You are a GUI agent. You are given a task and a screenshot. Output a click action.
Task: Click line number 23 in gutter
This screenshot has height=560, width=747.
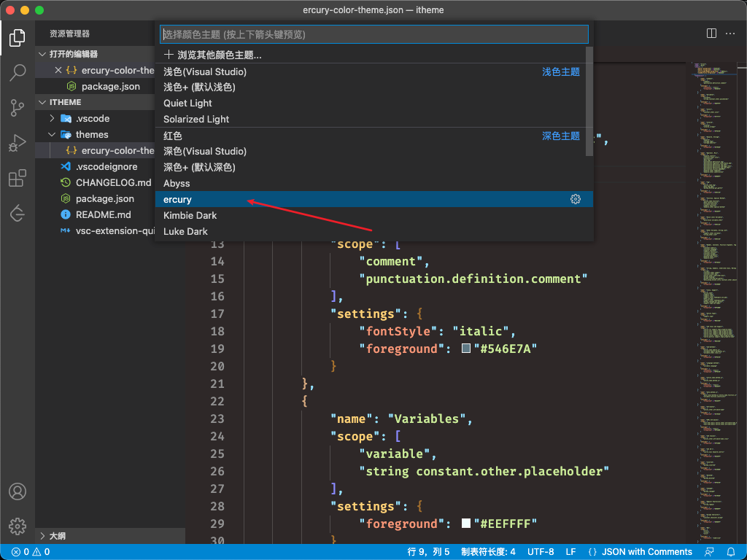point(217,419)
